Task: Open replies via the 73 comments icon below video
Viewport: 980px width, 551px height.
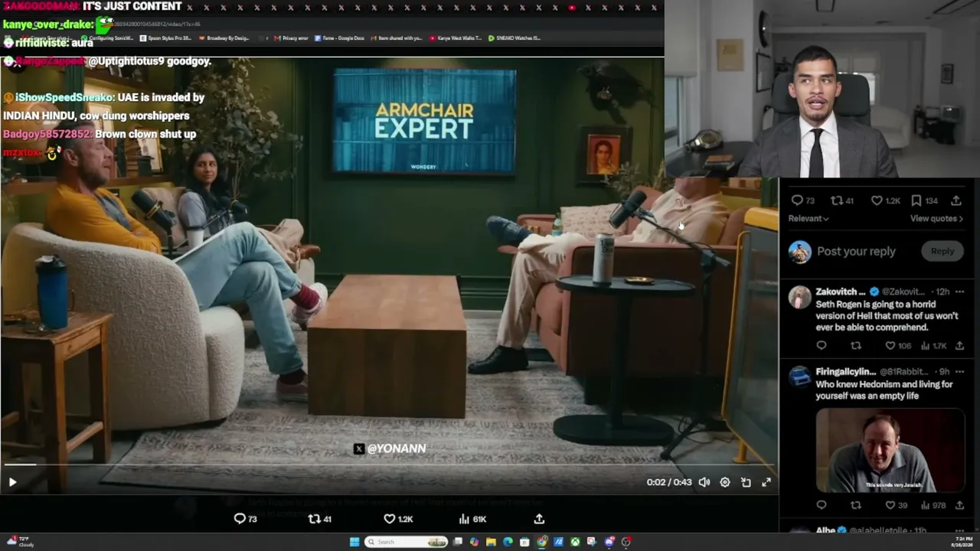Action: pyautogui.click(x=245, y=519)
